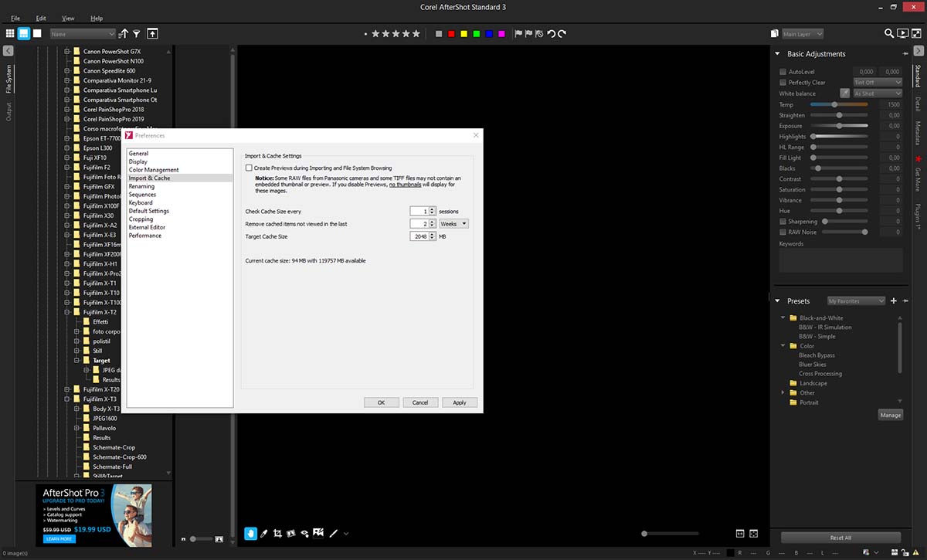927x560 pixels.
Task: Click the white balance eyedropper tool
Action: coord(844,93)
